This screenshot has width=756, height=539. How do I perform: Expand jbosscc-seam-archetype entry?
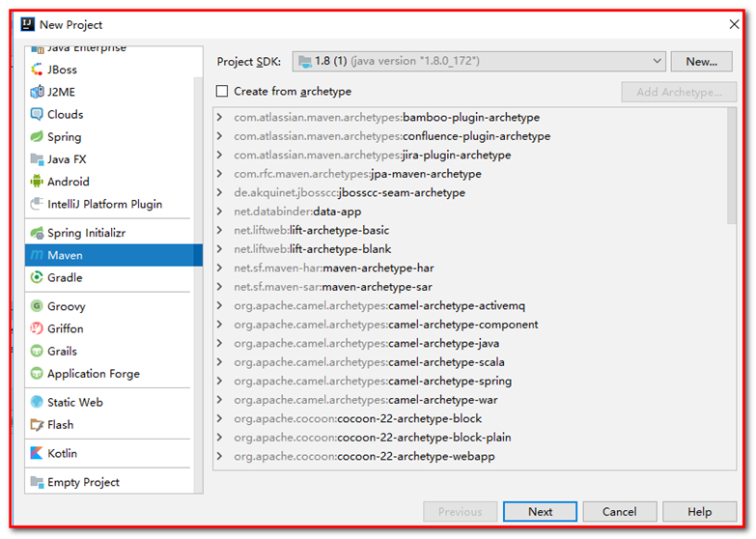pos(220,192)
